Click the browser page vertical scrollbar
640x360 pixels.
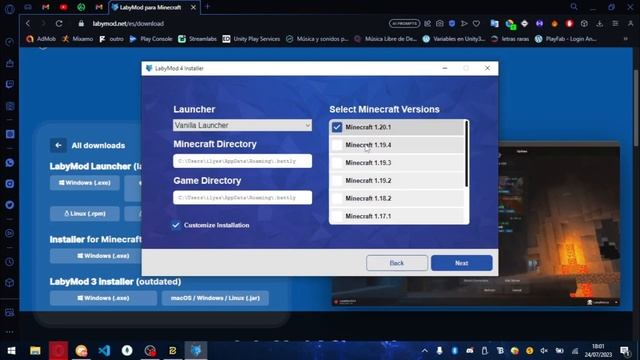[x=636, y=108]
